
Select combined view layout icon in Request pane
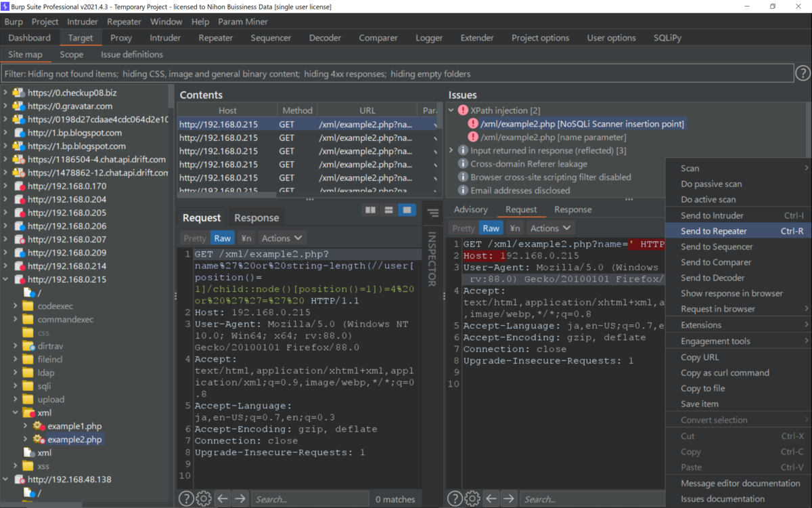coord(407,211)
